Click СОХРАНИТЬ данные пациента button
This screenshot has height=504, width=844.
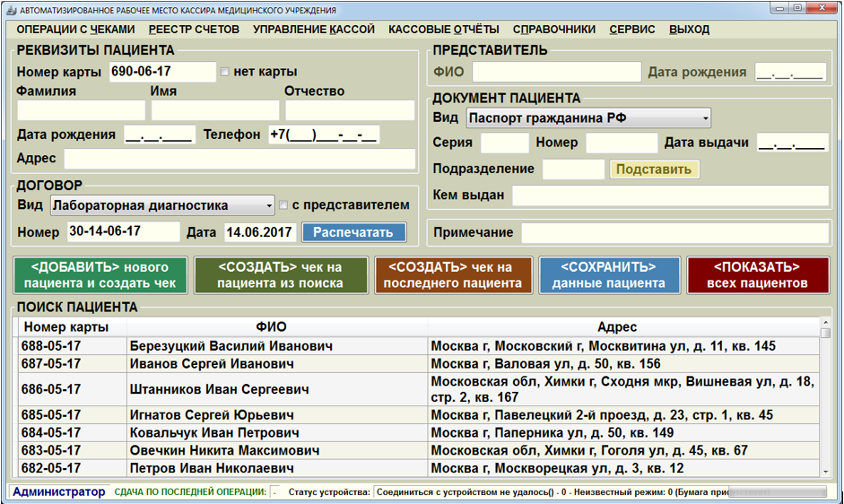click(x=609, y=275)
